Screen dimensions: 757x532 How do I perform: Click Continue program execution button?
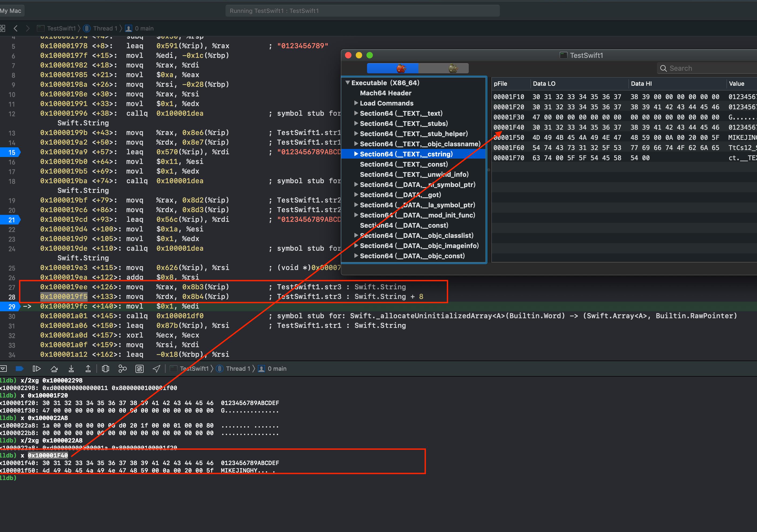(x=37, y=369)
